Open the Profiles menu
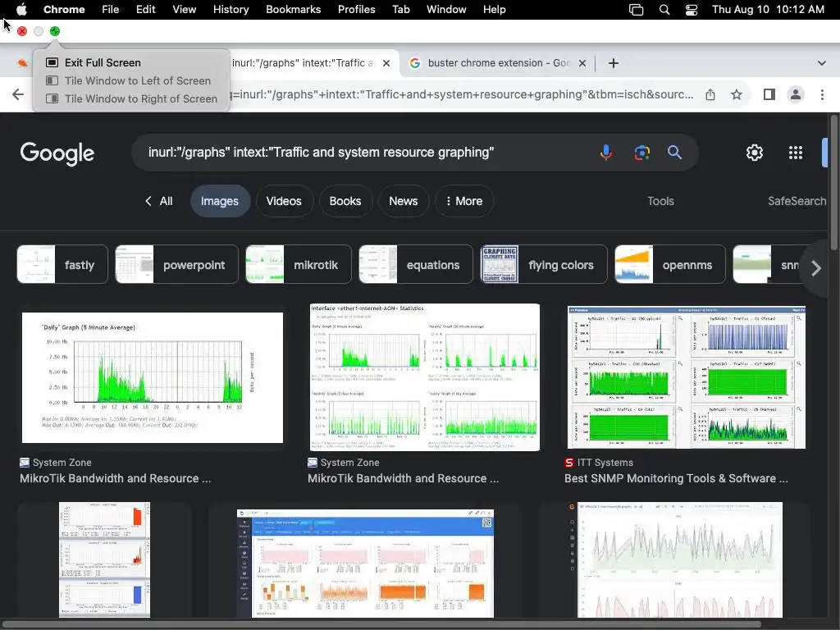 pos(356,9)
